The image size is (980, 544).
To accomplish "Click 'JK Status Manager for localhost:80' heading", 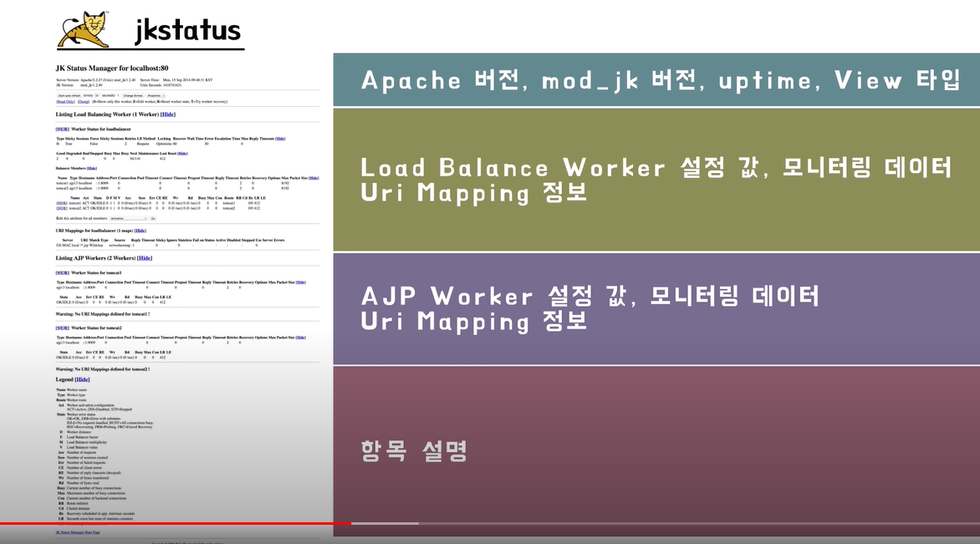I will tap(112, 68).
